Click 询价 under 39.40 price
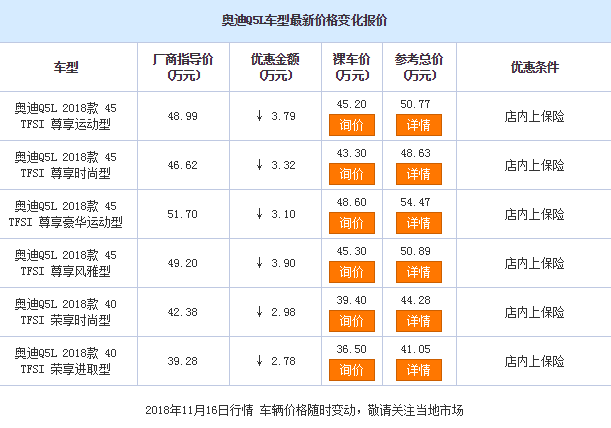611x428 pixels. 351,321
